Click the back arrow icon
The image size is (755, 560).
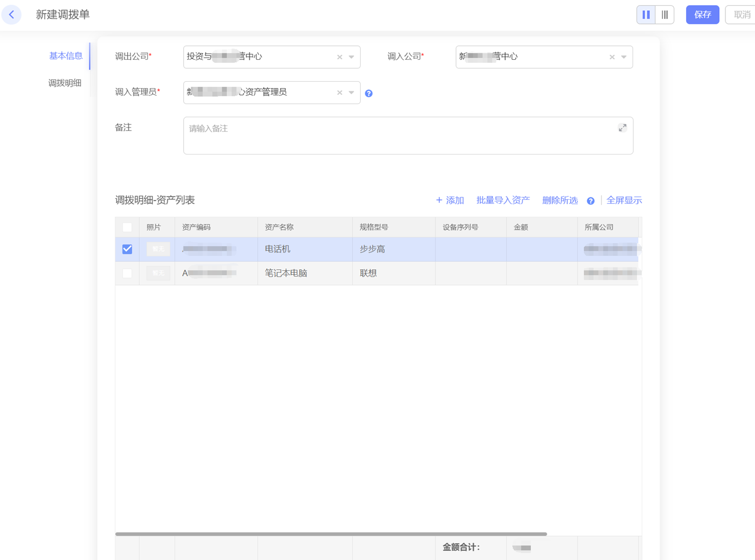pyautogui.click(x=12, y=15)
